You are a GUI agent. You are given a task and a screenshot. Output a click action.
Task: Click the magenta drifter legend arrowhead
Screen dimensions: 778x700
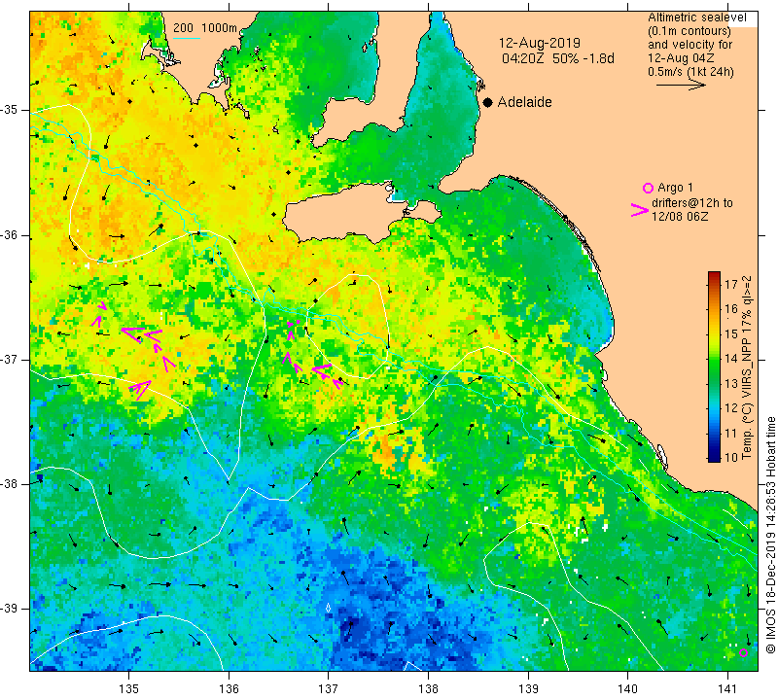pyautogui.click(x=639, y=210)
